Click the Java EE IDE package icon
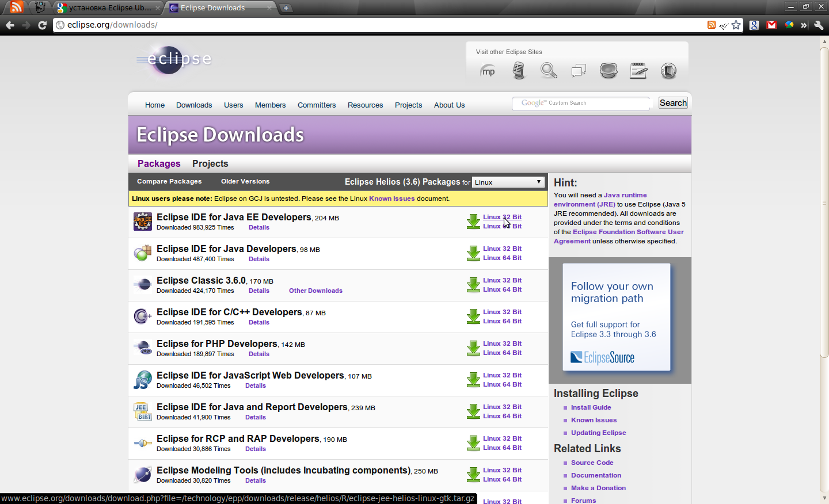Viewport: 829px width, 504px height. (x=143, y=222)
